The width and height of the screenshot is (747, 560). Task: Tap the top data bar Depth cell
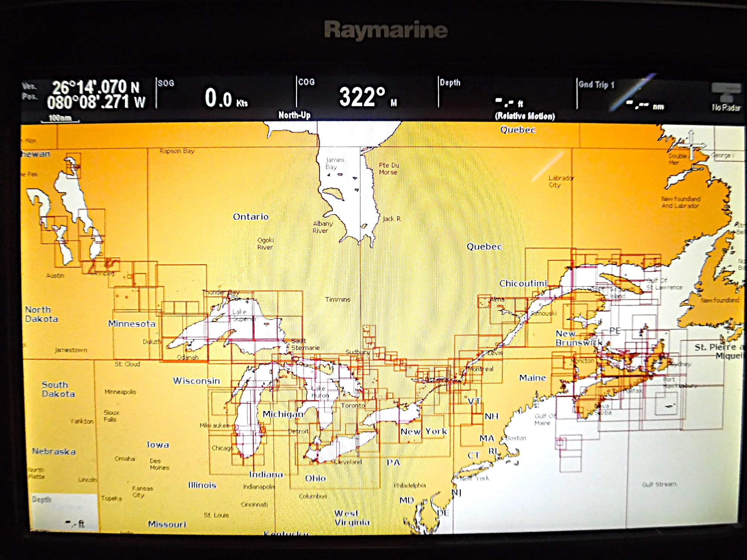point(507,94)
